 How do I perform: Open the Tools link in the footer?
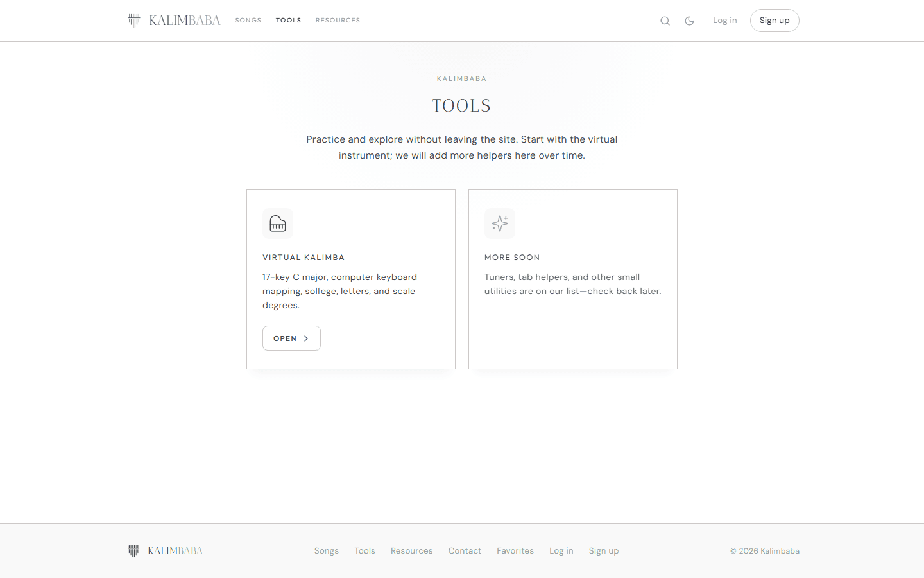[364, 551]
